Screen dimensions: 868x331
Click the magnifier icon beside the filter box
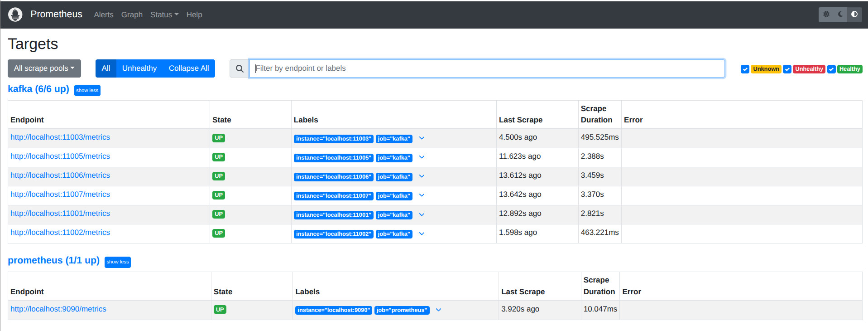(240, 68)
